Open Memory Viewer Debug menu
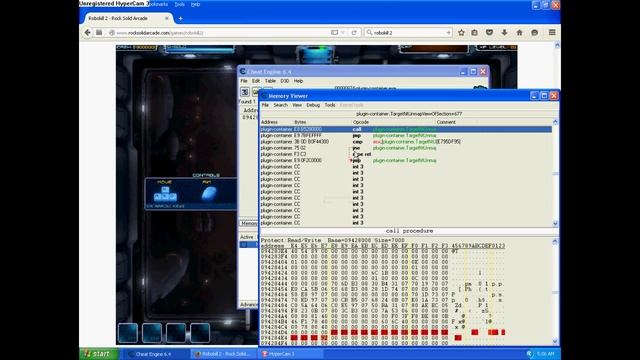Screen dimensions: 640x360 pos(313,105)
